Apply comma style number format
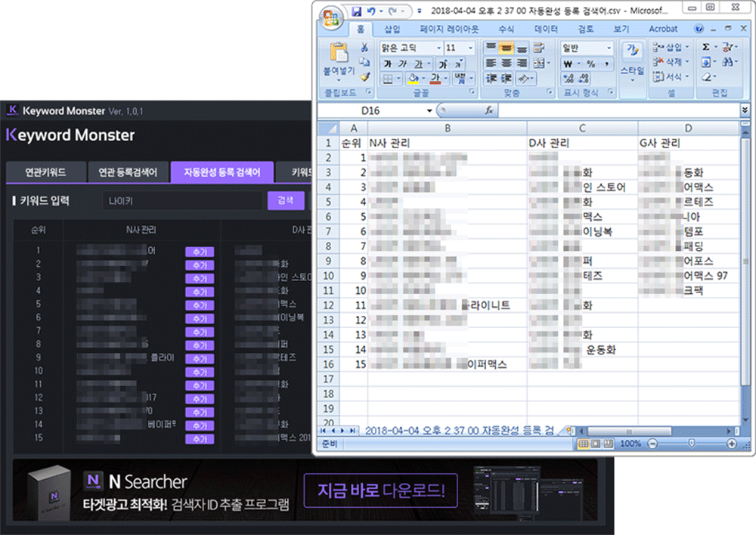 pos(606,63)
